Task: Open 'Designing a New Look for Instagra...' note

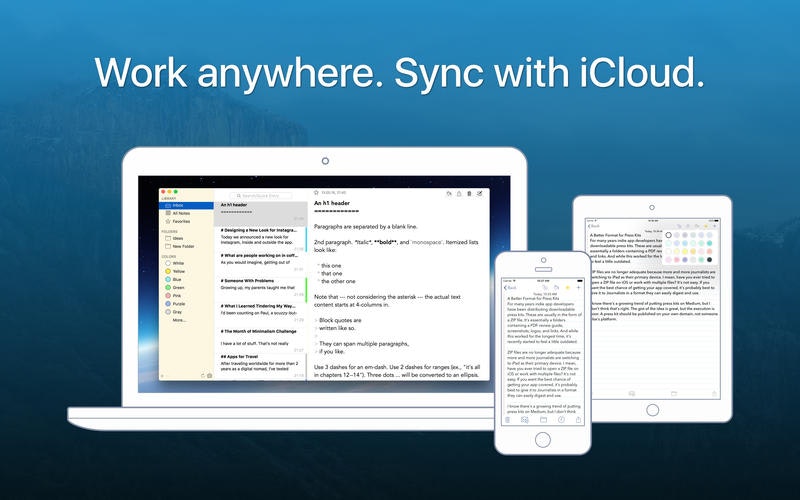Action: (260, 239)
